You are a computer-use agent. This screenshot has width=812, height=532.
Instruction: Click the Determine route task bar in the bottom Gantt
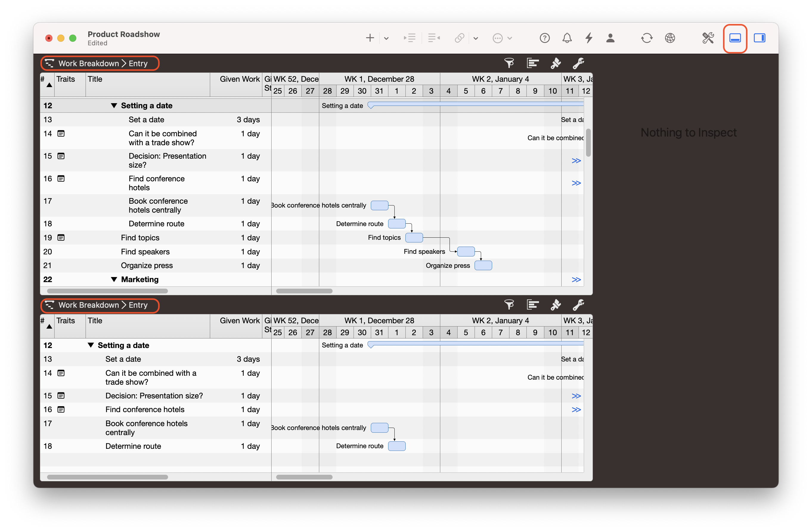[397, 446]
